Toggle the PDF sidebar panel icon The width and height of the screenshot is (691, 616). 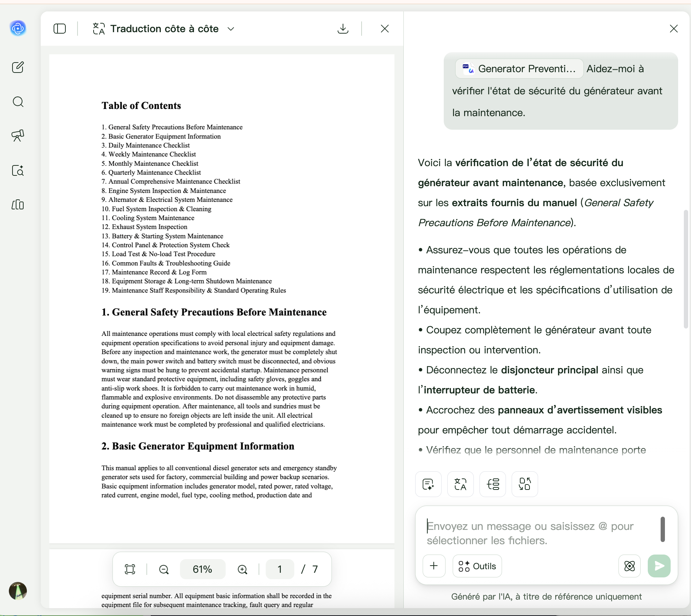[60, 29]
